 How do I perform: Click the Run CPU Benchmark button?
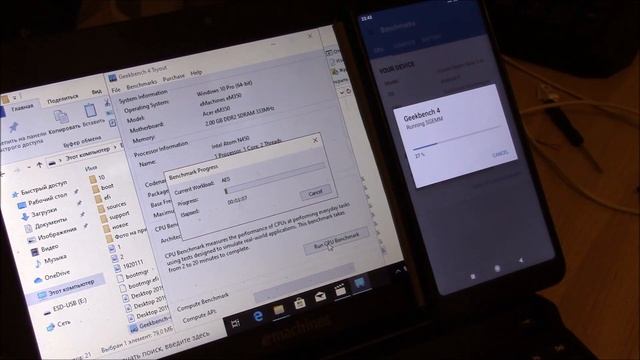point(336,241)
